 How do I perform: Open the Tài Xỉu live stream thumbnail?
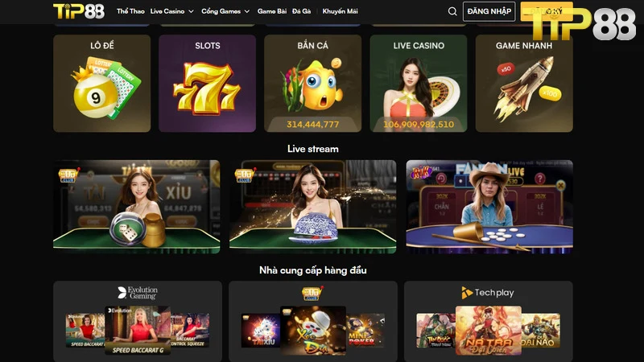tap(137, 207)
